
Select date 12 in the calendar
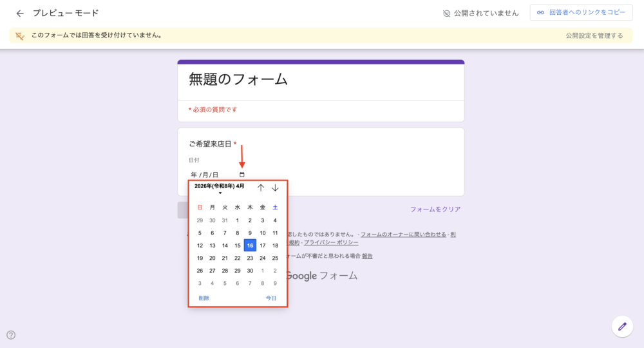pos(200,246)
